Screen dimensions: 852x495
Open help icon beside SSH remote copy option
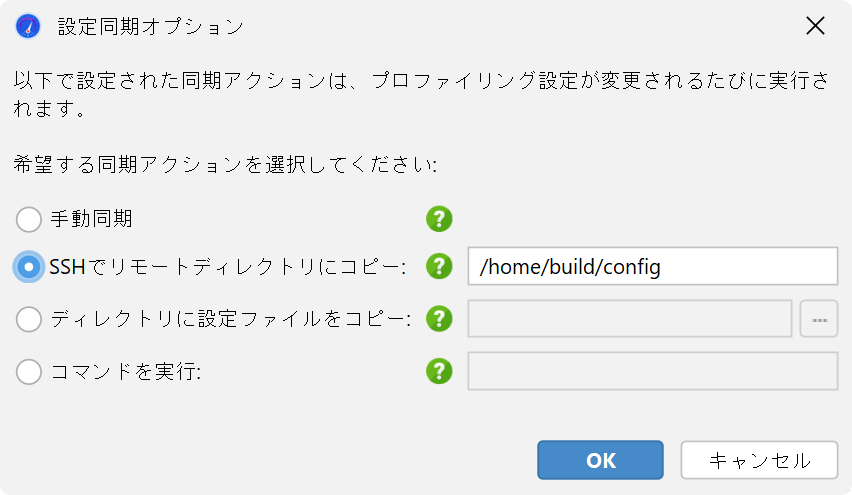click(x=439, y=266)
